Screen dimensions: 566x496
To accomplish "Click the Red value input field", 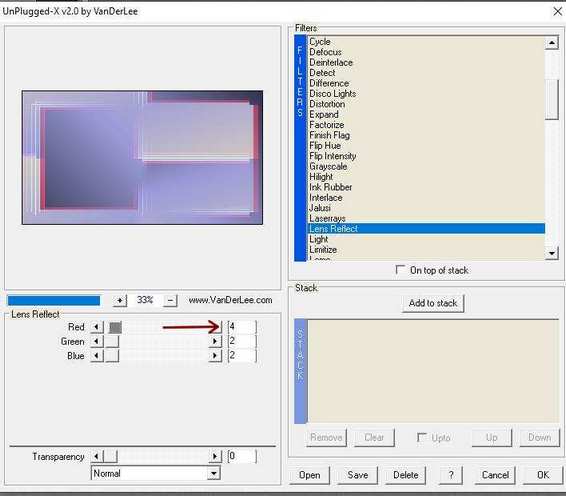I will tap(242, 327).
